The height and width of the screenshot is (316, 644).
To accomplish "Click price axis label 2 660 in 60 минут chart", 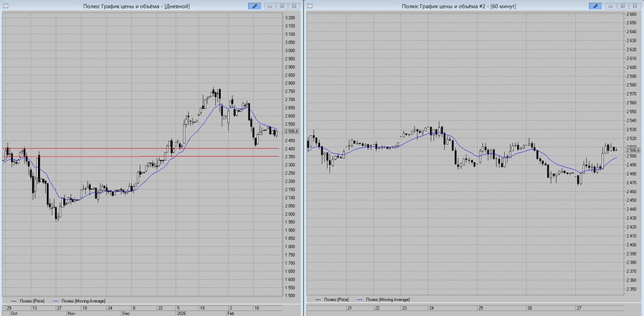I will (x=632, y=14).
